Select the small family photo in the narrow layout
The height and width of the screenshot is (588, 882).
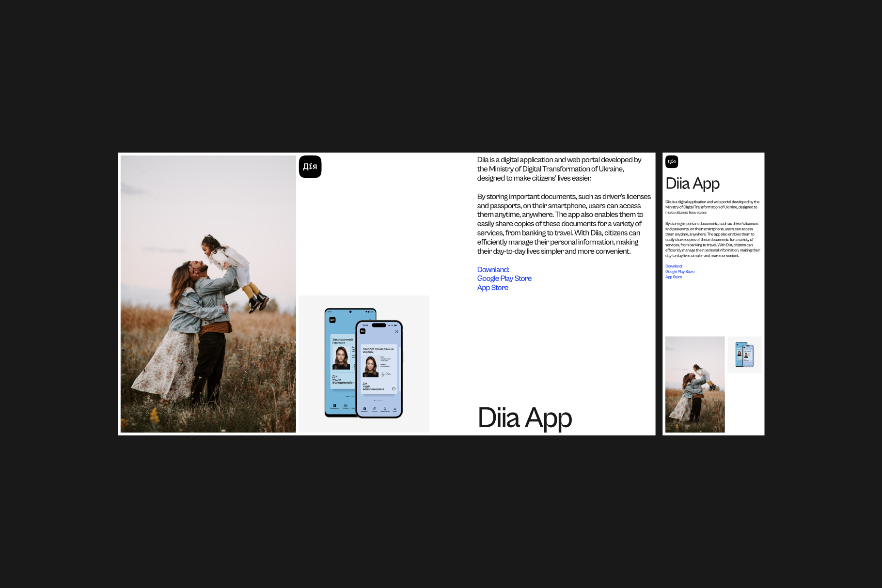click(x=694, y=384)
